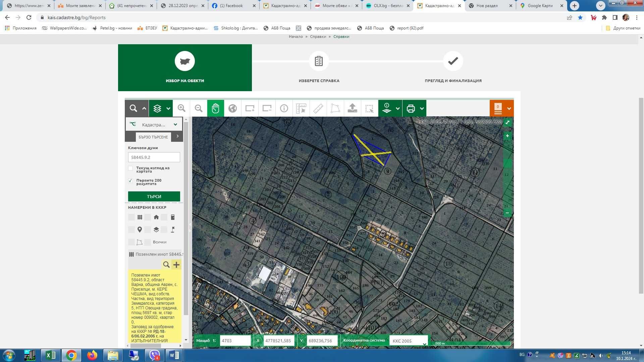Open the 'report (92).pdf' bookmark
Viewport: 644px width, 362px height.
coord(407,28)
